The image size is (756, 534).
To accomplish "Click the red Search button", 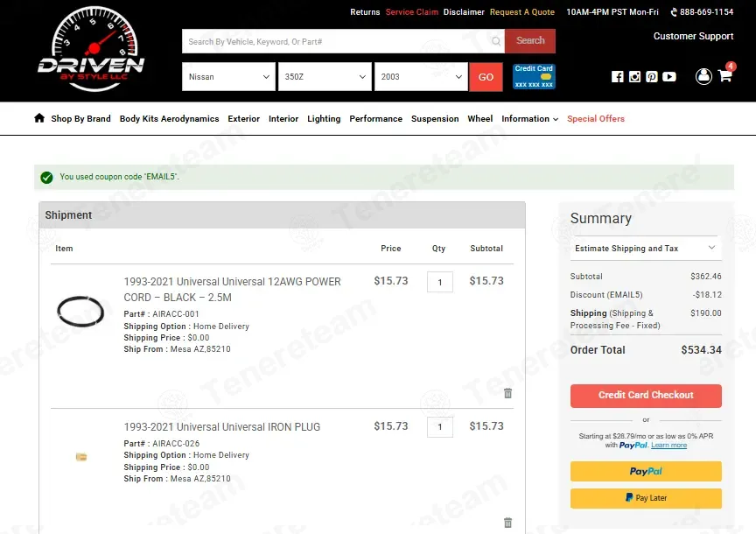I will pos(530,41).
